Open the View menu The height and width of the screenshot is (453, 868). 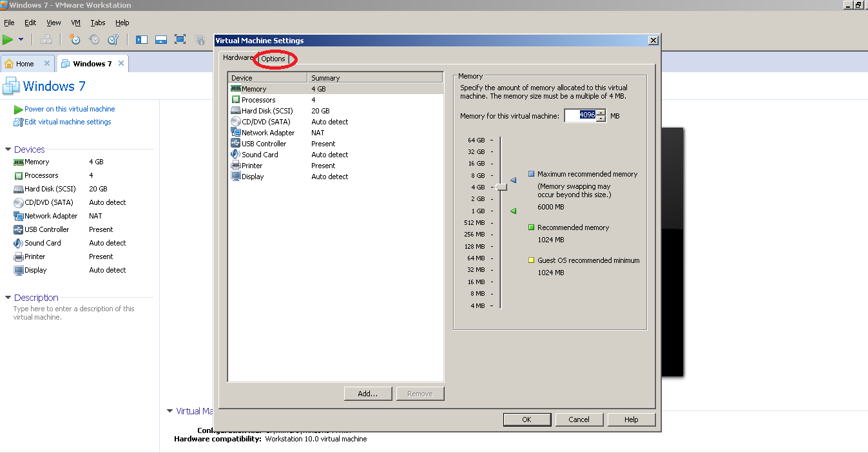tap(53, 23)
